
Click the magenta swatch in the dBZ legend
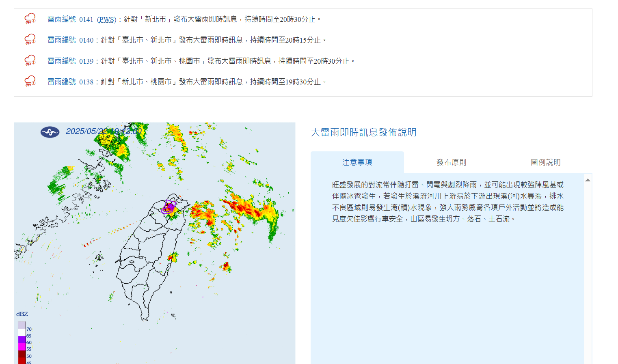(22, 347)
